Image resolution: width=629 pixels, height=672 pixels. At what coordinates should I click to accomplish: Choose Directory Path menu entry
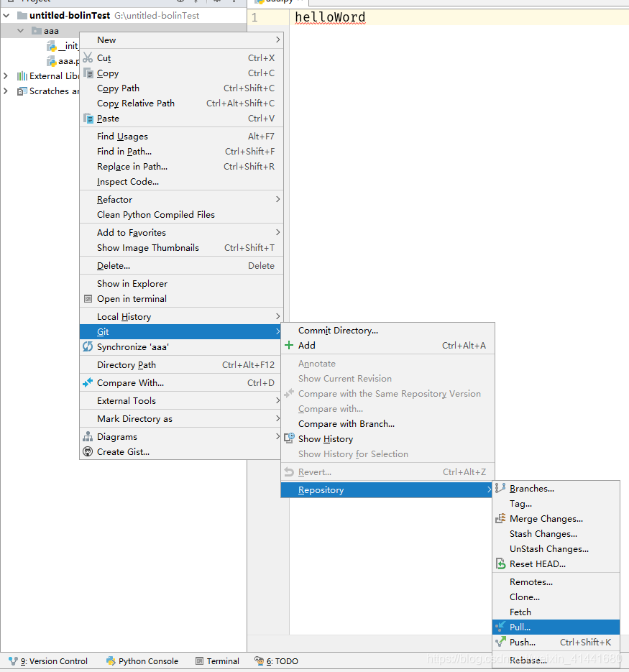click(x=181, y=364)
